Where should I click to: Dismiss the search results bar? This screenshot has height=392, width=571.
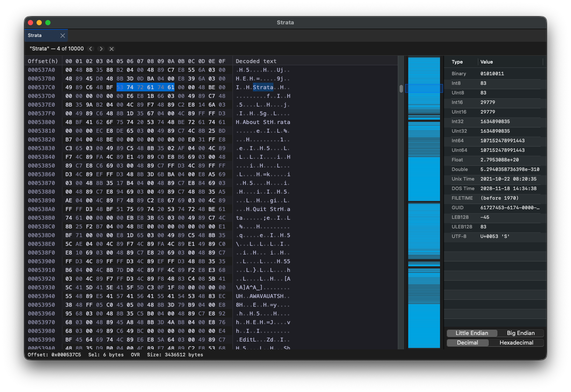[x=111, y=49]
